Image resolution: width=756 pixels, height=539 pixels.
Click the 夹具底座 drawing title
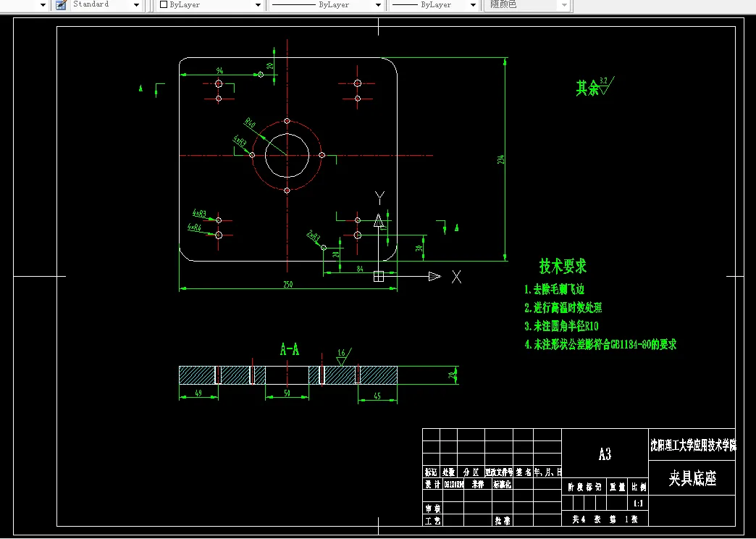pyautogui.click(x=692, y=478)
